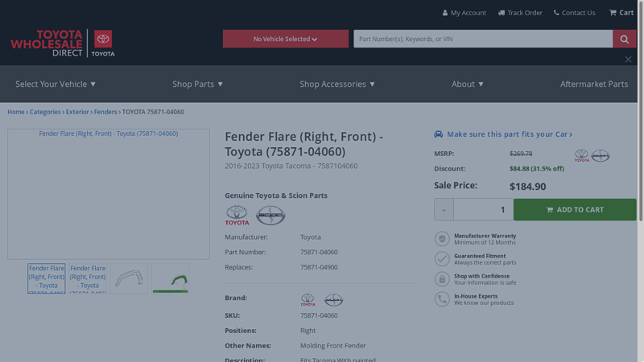This screenshot has height=362, width=644.
Task: Expand the Shop Accessories menu
Action: [337, 84]
